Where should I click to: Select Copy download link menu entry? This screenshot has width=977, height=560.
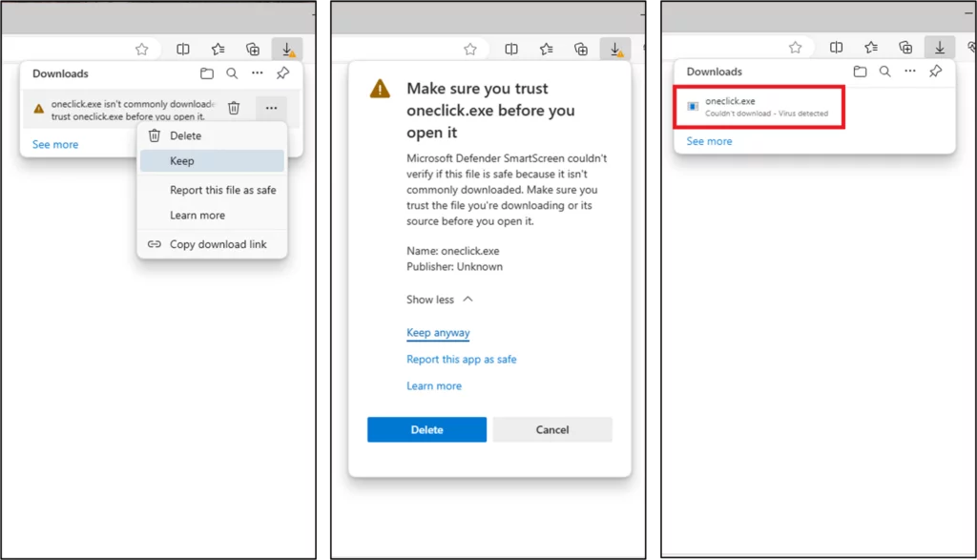212,244
